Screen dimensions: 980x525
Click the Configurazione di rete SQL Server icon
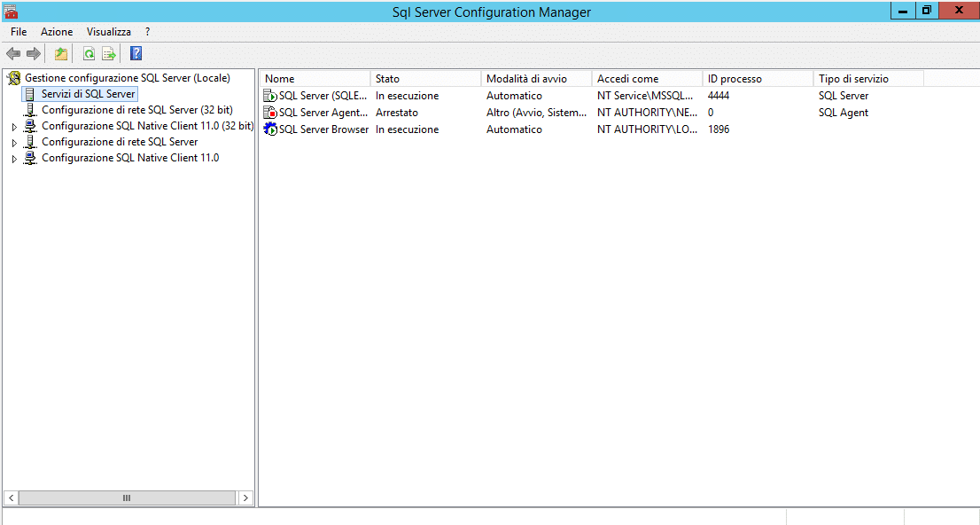point(30,142)
